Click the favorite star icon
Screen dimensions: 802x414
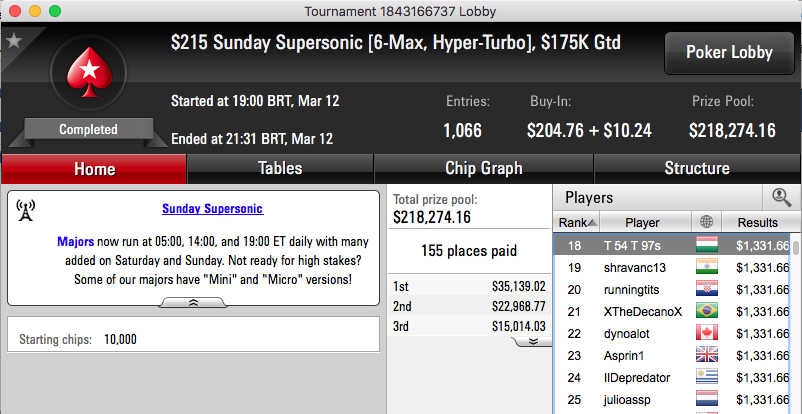click(14, 40)
